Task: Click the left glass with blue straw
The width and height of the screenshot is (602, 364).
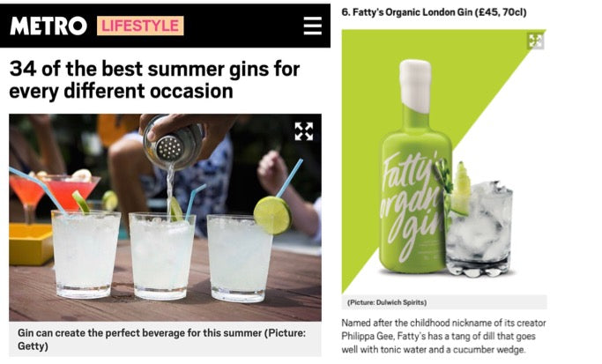Action: (85, 254)
